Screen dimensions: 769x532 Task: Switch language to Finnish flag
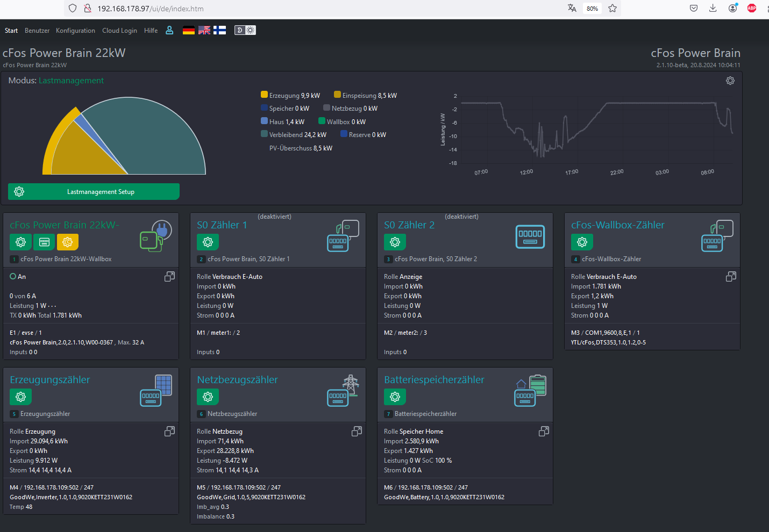coord(219,30)
